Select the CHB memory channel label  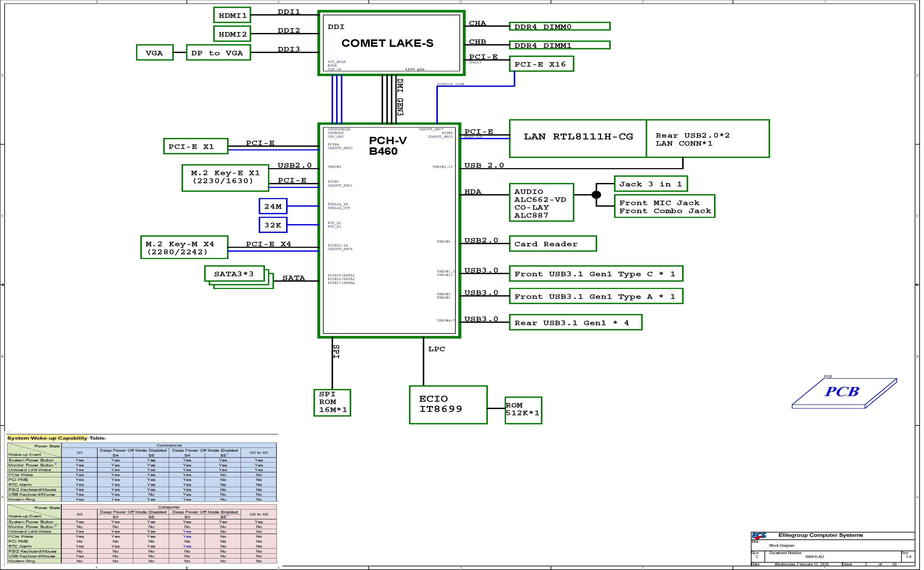(x=478, y=42)
